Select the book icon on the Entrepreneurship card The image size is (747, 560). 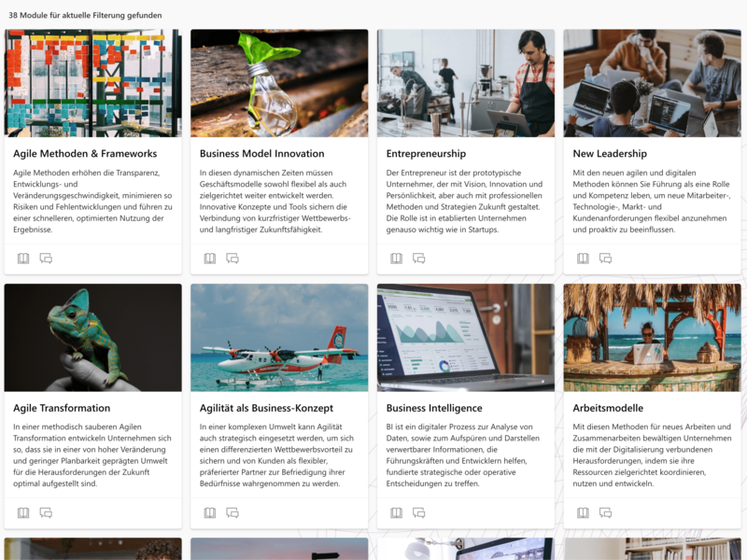pos(396,259)
